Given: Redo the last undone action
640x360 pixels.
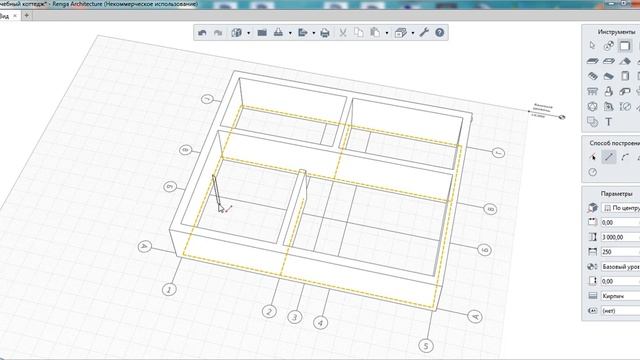Looking at the screenshot, I should coord(218,33).
